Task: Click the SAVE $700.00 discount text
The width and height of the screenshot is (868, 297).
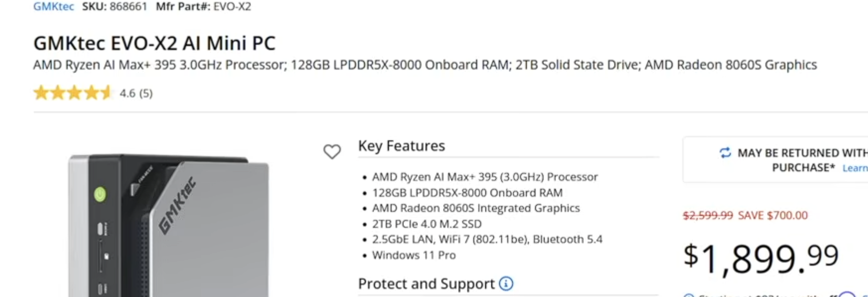Action: pyautogui.click(x=773, y=215)
